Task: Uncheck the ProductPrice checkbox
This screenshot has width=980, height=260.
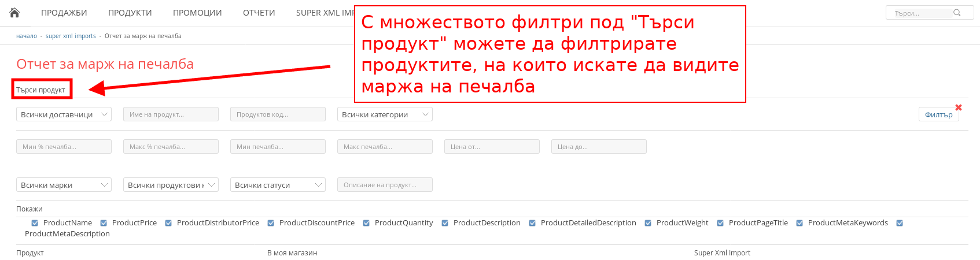Action: [x=104, y=223]
